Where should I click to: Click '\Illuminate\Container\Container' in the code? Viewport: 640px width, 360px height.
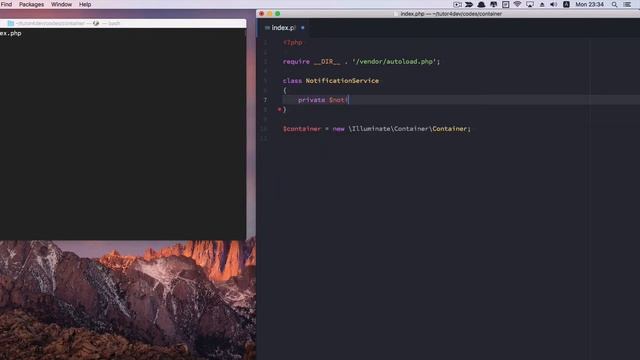pyautogui.click(x=407, y=129)
